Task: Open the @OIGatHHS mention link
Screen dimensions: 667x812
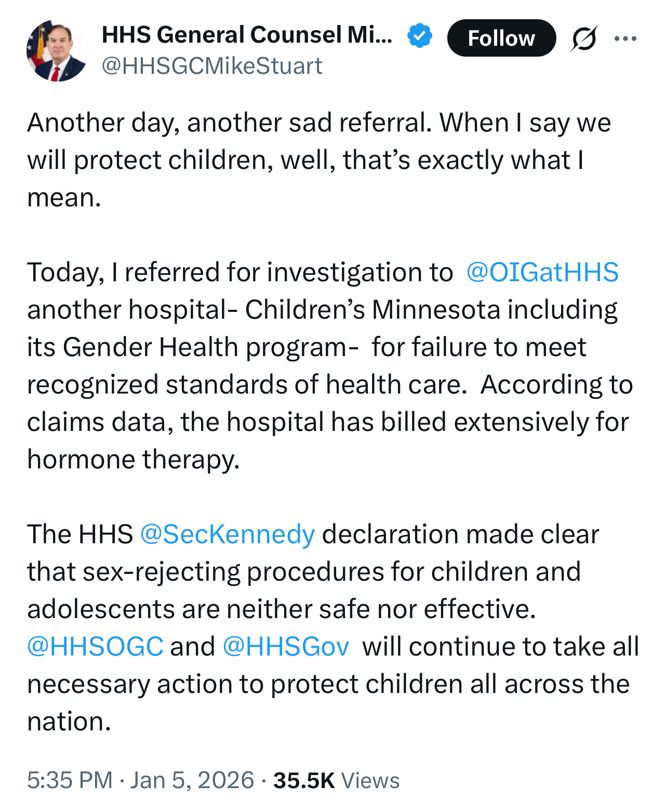Action: 542,272
